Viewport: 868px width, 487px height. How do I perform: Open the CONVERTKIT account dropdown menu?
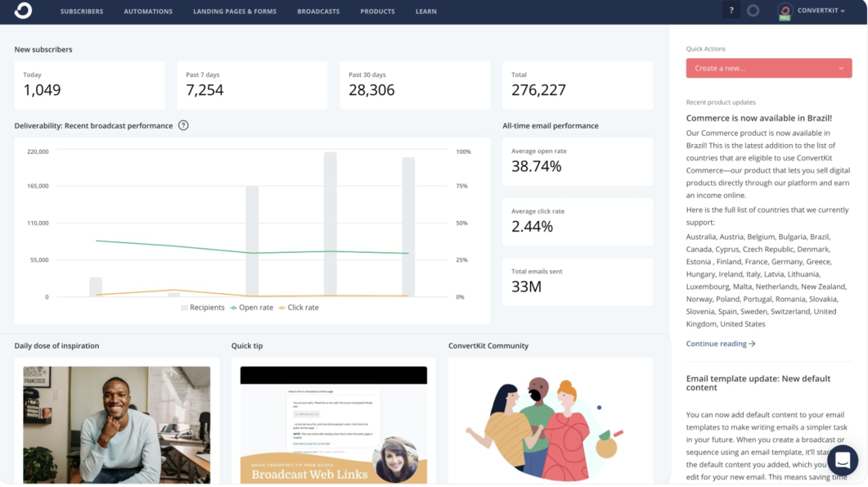coord(821,11)
